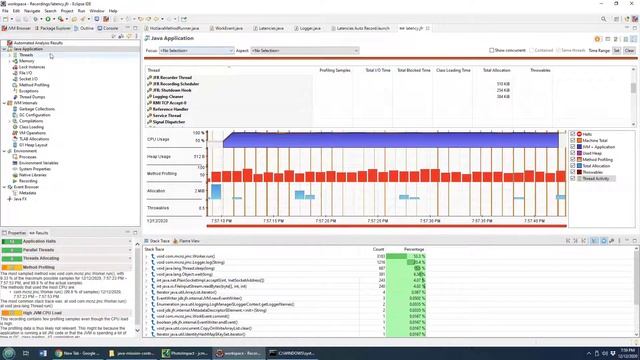Open the Socket I/O page icon

(x=15, y=79)
